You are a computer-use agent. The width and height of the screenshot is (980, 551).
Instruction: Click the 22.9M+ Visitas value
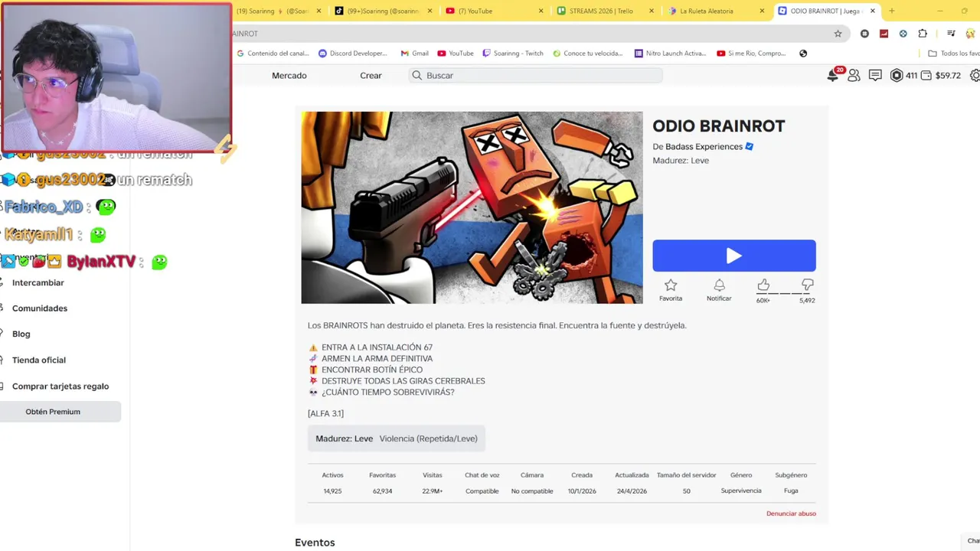(433, 491)
